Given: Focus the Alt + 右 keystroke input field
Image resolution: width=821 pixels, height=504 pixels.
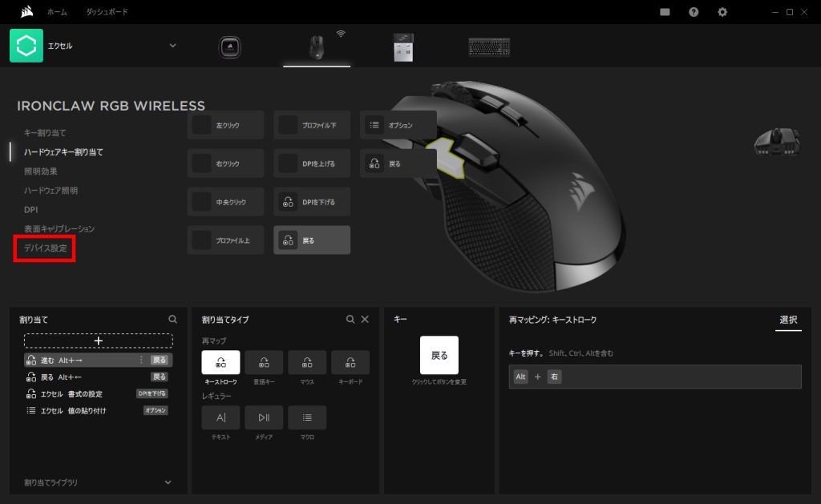Looking at the screenshot, I should click(x=655, y=377).
